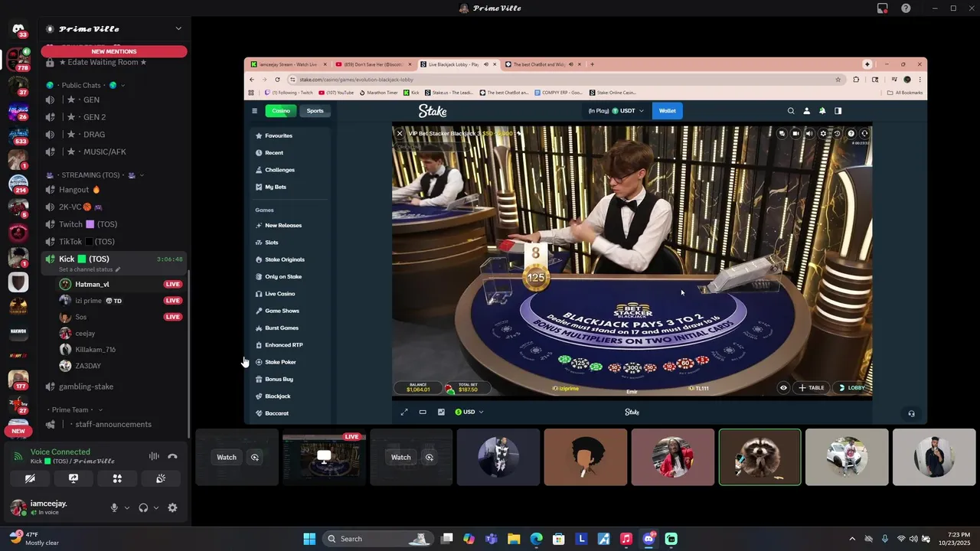Image resolution: width=980 pixels, height=551 pixels.
Task: Join the GEN voice channel
Action: click(114, 99)
